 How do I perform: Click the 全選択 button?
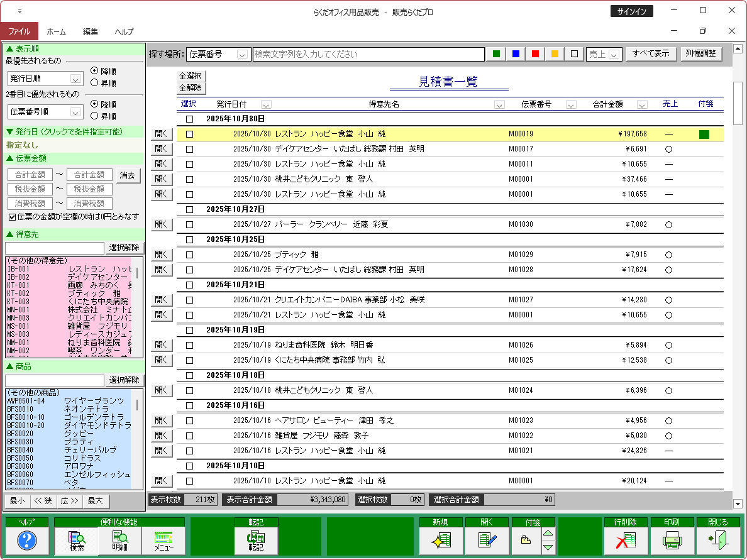click(x=191, y=76)
